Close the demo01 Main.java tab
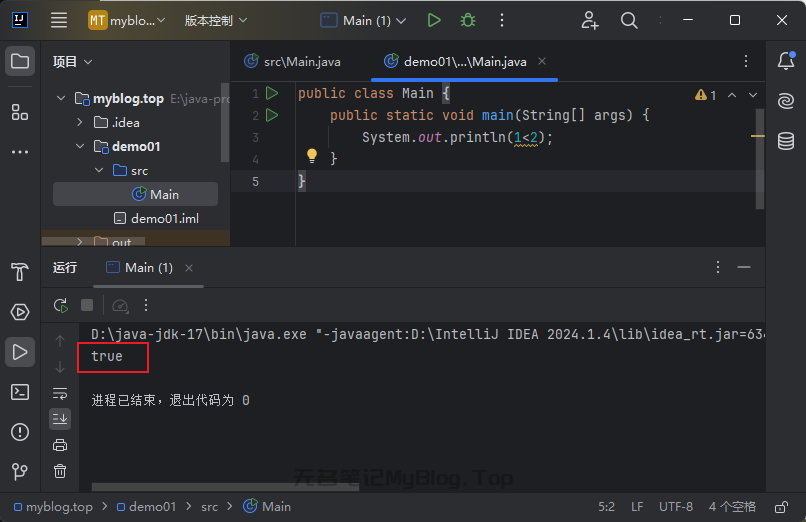Image resolution: width=806 pixels, height=522 pixels. tap(542, 61)
